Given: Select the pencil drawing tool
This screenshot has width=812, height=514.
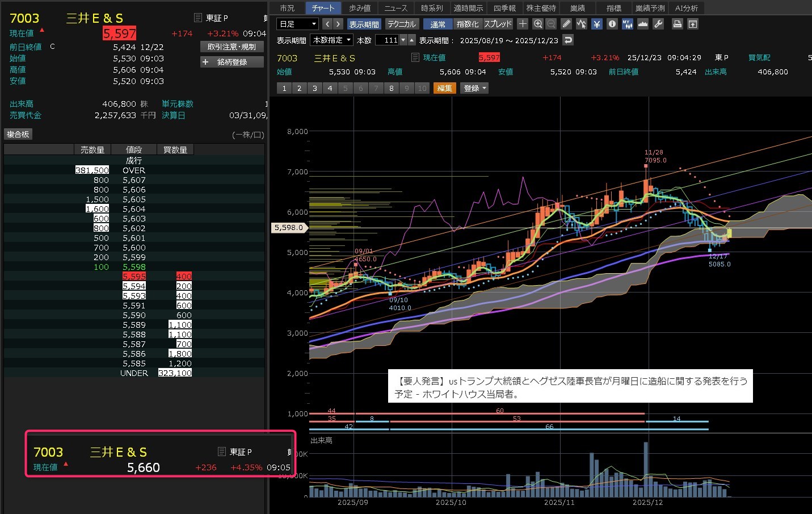Looking at the screenshot, I should click(x=566, y=24).
